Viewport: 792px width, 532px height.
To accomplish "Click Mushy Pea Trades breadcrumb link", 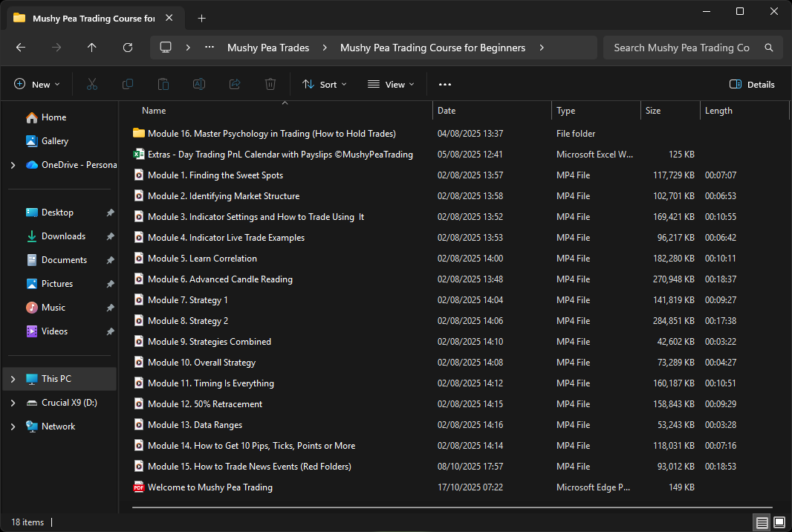I will point(268,48).
